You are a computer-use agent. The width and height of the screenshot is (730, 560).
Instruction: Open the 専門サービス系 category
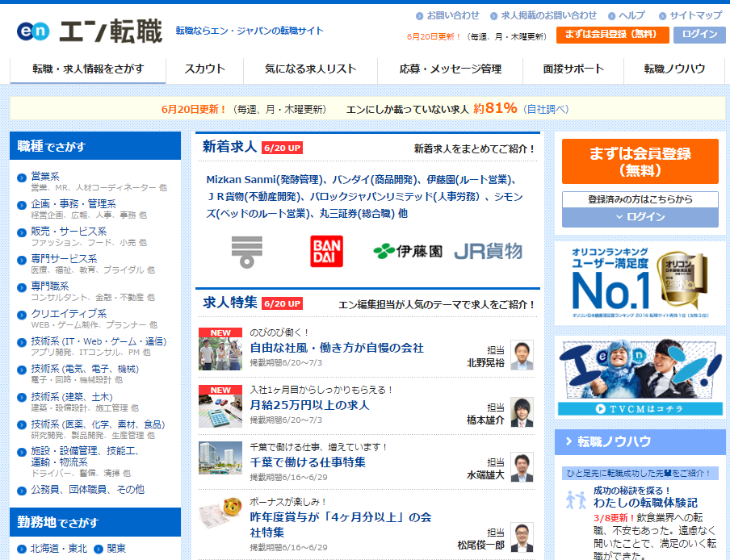click(x=64, y=258)
